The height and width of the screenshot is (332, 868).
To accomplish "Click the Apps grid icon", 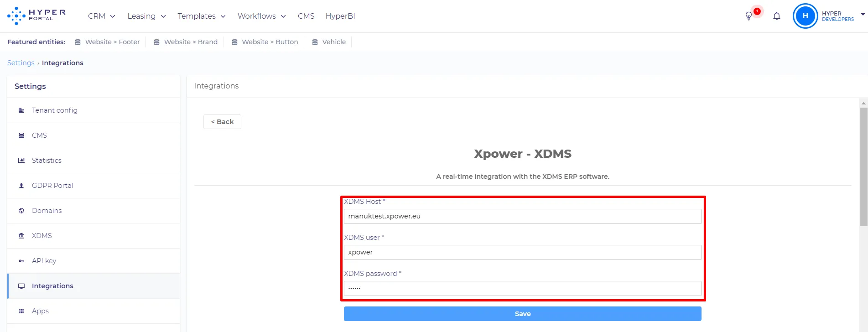I will coord(21,311).
